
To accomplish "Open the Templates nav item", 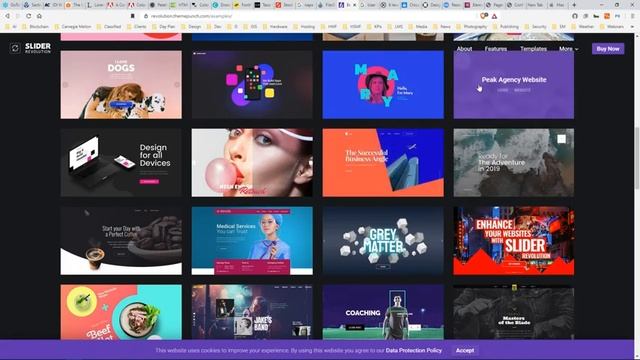I will [533, 49].
